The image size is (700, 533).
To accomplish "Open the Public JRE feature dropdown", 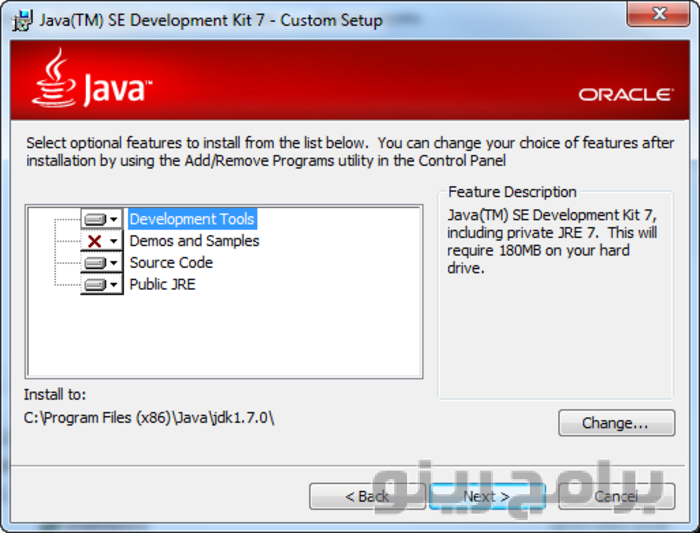I will point(101,284).
